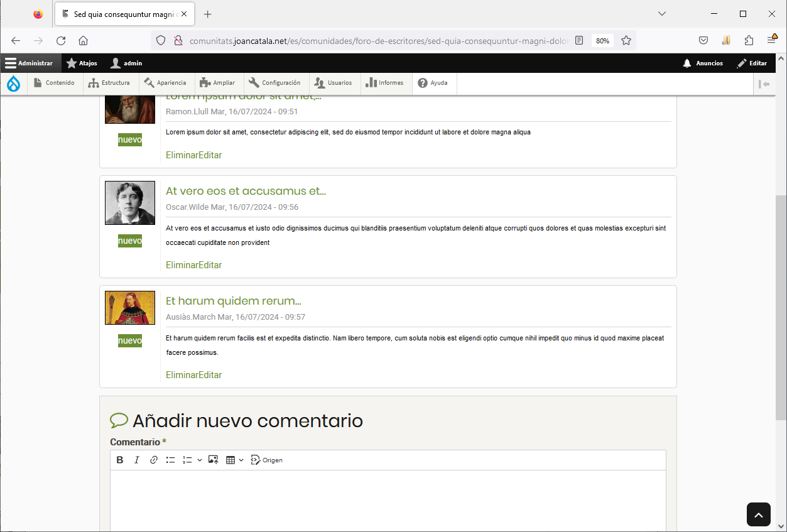
Task: Click Eliminar on Oscar.Wilde's comment
Action: click(x=182, y=265)
